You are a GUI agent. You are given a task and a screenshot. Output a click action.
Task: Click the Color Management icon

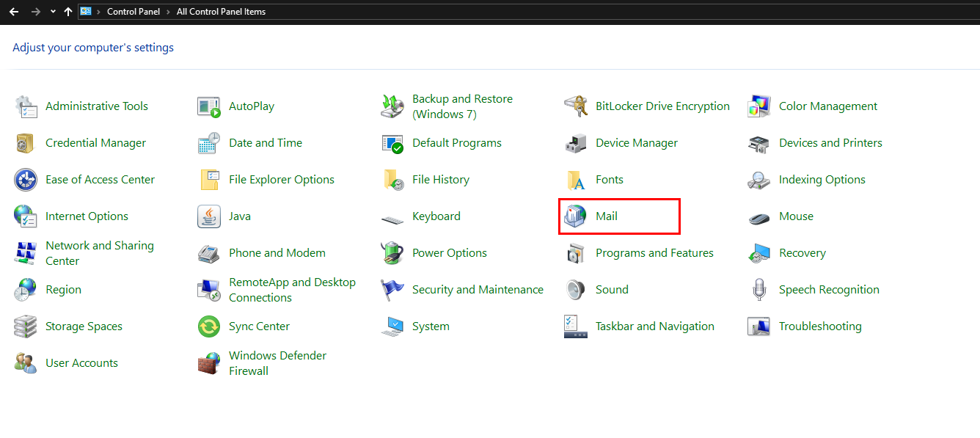759,106
